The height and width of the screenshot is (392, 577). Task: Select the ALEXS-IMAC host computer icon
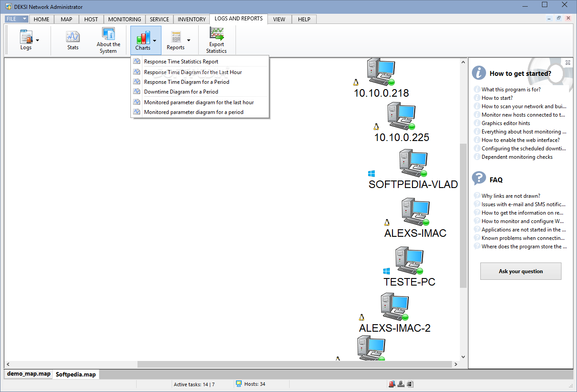click(416, 212)
